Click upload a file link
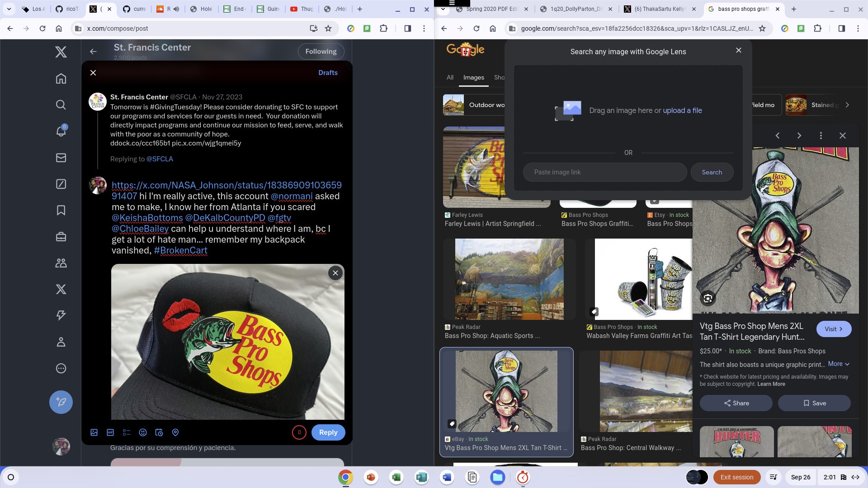This screenshot has height=488, width=868. point(682,111)
